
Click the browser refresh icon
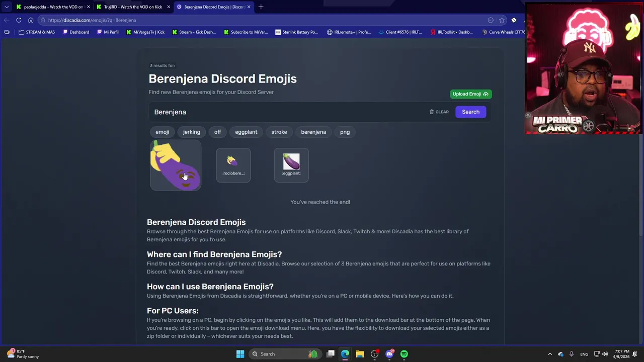click(x=19, y=20)
